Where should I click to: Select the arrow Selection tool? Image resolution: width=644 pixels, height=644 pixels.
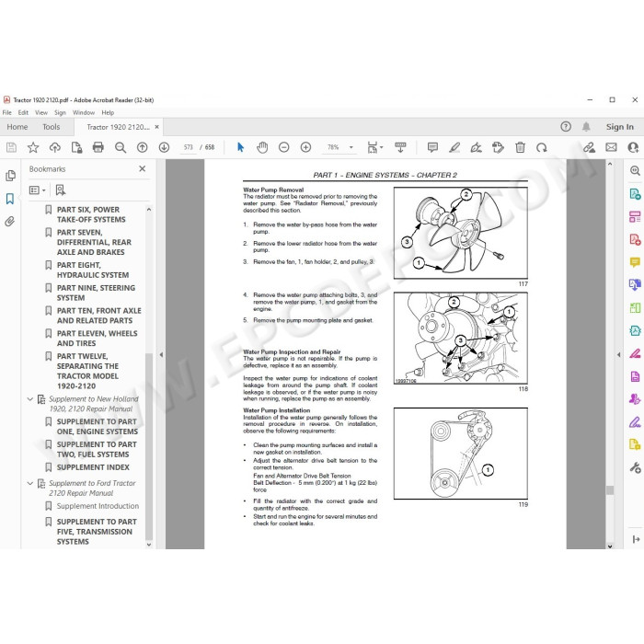(x=241, y=147)
